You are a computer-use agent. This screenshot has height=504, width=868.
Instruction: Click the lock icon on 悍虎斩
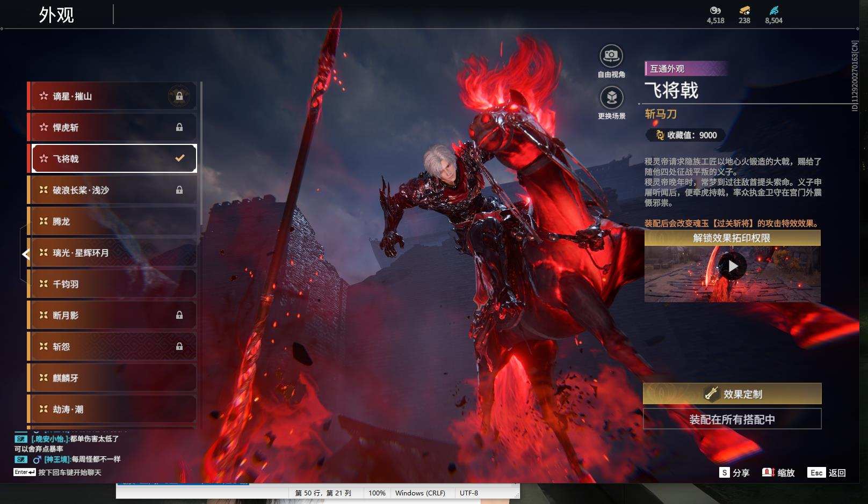point(179,127)
